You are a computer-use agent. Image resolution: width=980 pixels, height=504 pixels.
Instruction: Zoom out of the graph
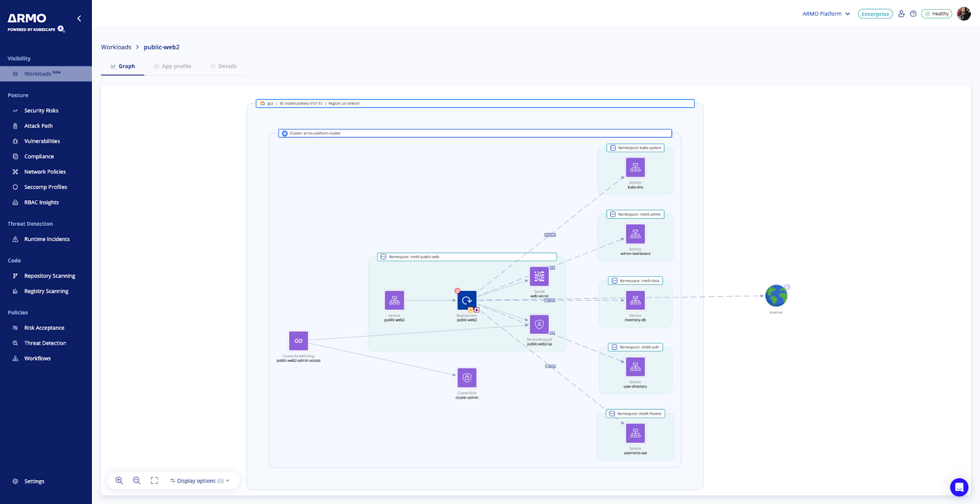click(137, 481)
